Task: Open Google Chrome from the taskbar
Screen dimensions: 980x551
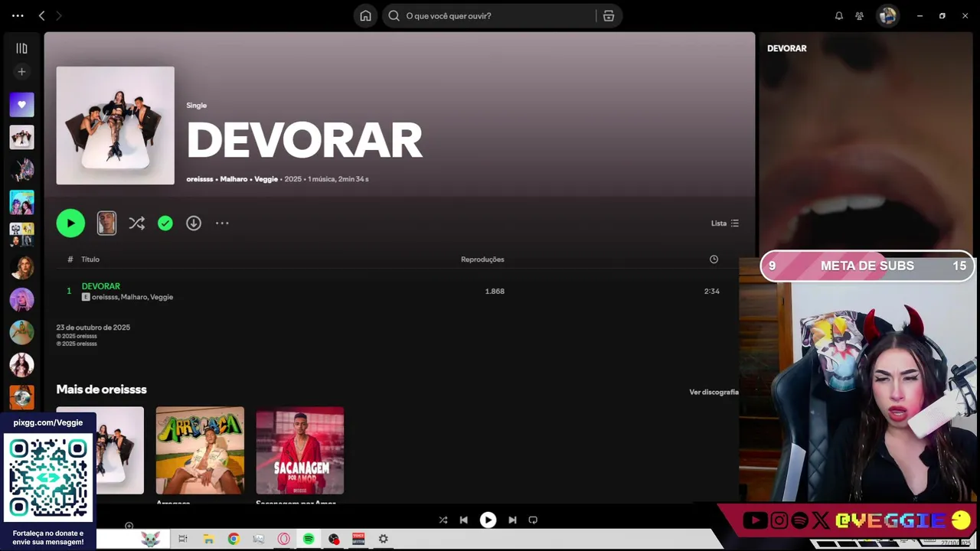Action: [234, 539]
